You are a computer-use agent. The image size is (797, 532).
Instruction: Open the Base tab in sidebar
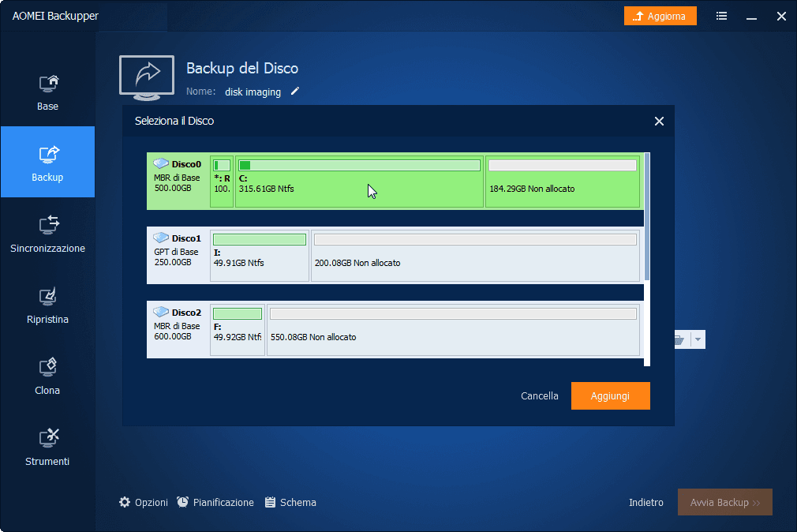pos(47,92)
